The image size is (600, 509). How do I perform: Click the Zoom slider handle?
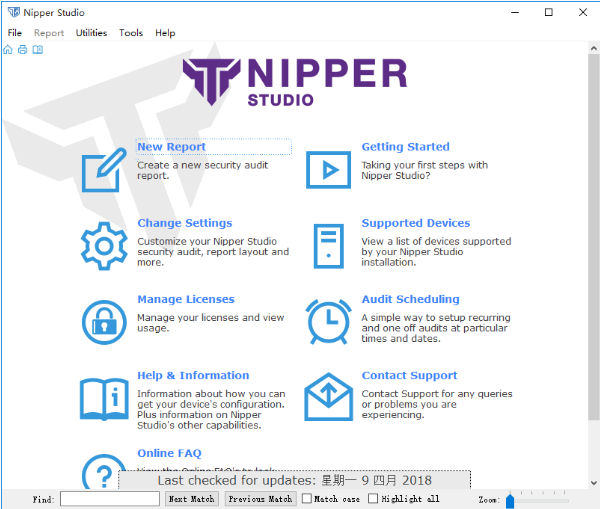click(510, 499)
